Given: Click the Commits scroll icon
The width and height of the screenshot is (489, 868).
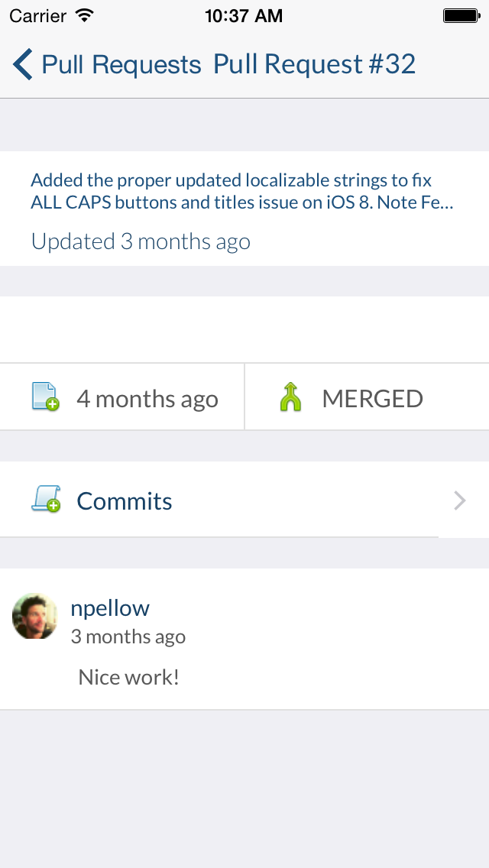Looking at the screenshot, I should pyautogui.click(x=46, y=500).
